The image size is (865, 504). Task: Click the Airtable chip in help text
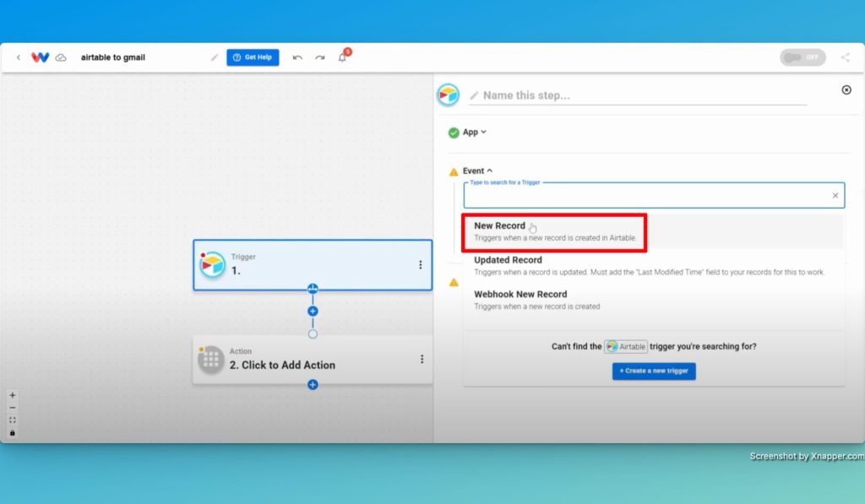click(626, 346)
